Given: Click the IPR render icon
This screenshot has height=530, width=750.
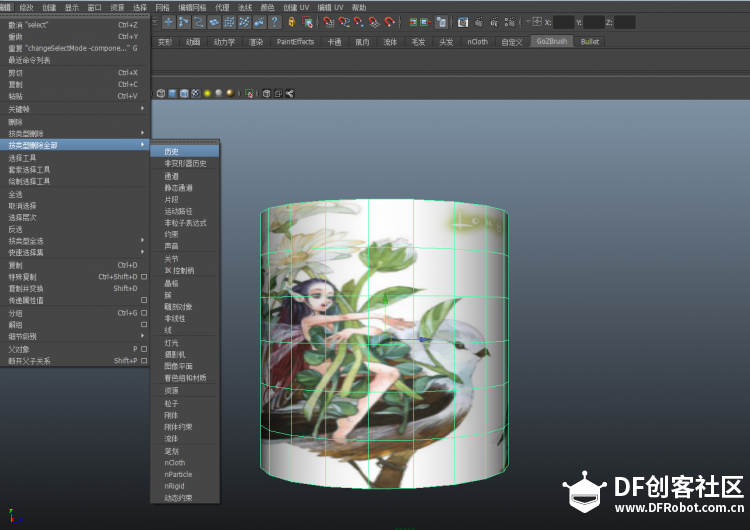Looking at the screenshot, I should click(494, 22).
